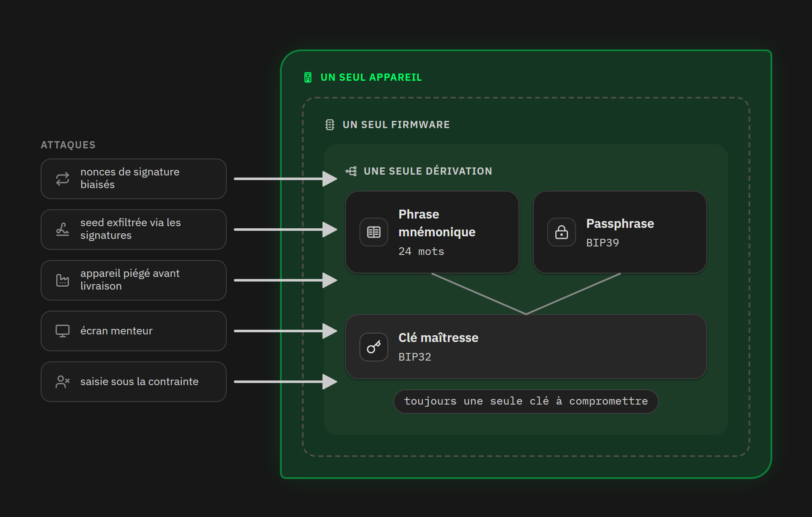Select the 'nonces de signature biaisés' text

tap(130, 178)
